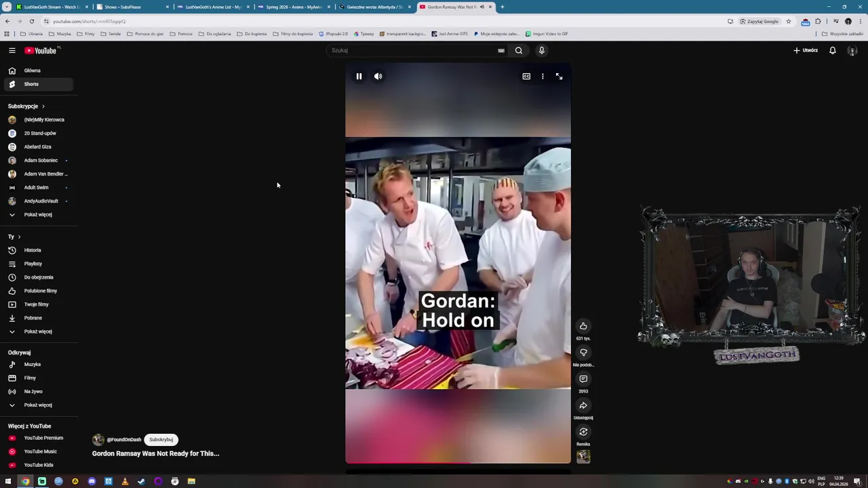Expand Pokaż więcej under Odkrywaj
868x488 pixels.
click(x=38, y=405)
